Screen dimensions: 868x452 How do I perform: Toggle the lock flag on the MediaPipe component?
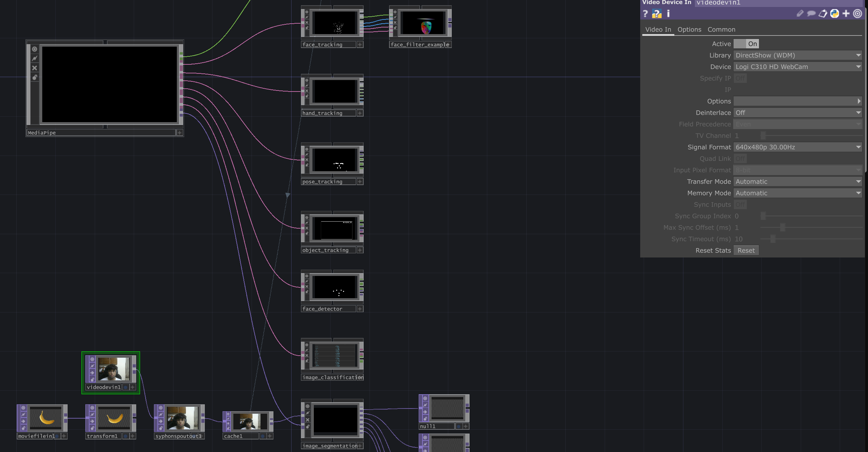34,78
